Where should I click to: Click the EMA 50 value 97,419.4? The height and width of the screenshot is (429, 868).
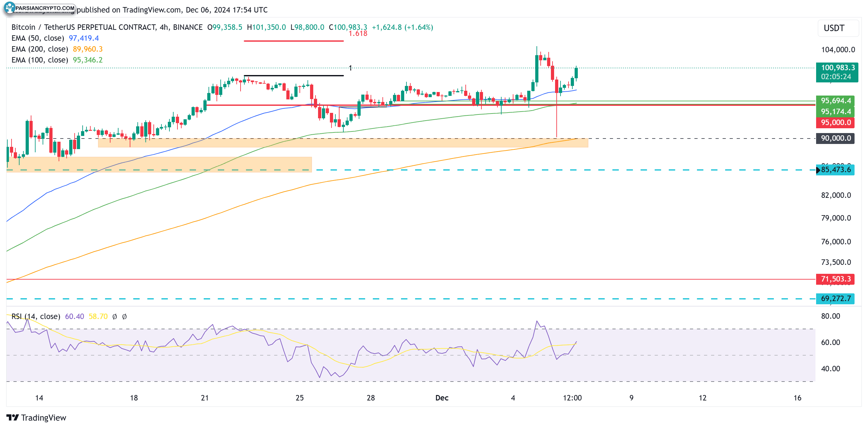[84, 38]
